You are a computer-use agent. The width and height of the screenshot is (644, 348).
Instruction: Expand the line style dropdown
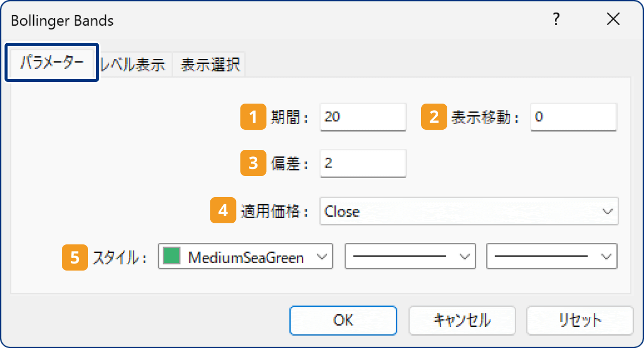point(410,256)
